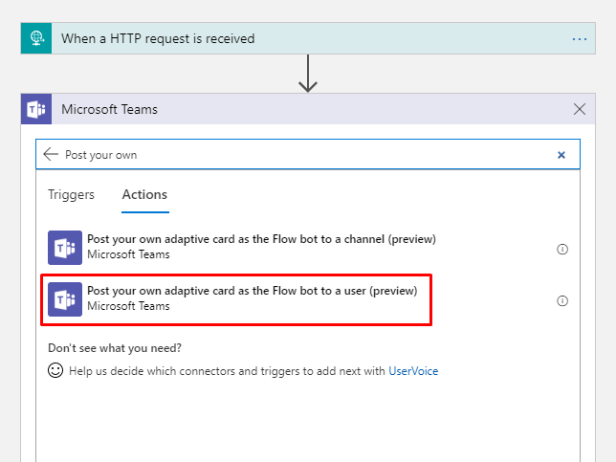Click the Microsoft Teams header title
The width and height of the screenshot is (616, 462).
pyautogui.click(x=109, y=109)
